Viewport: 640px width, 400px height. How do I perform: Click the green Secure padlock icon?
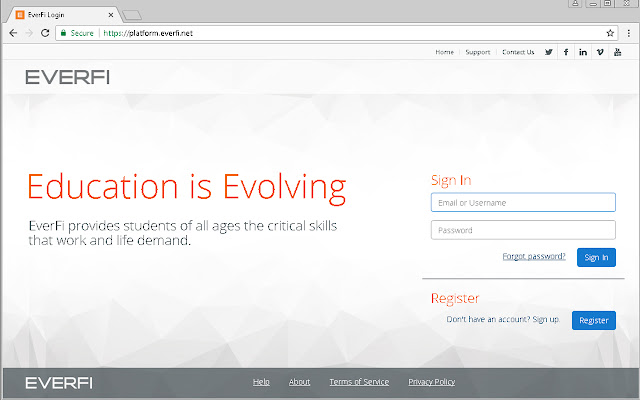tap(63, 33)
